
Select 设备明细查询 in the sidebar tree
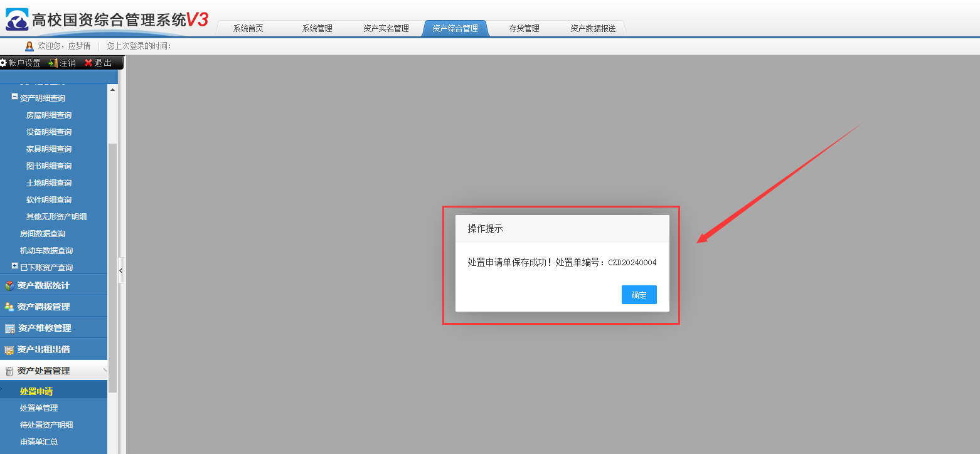(x=49, y=132)
